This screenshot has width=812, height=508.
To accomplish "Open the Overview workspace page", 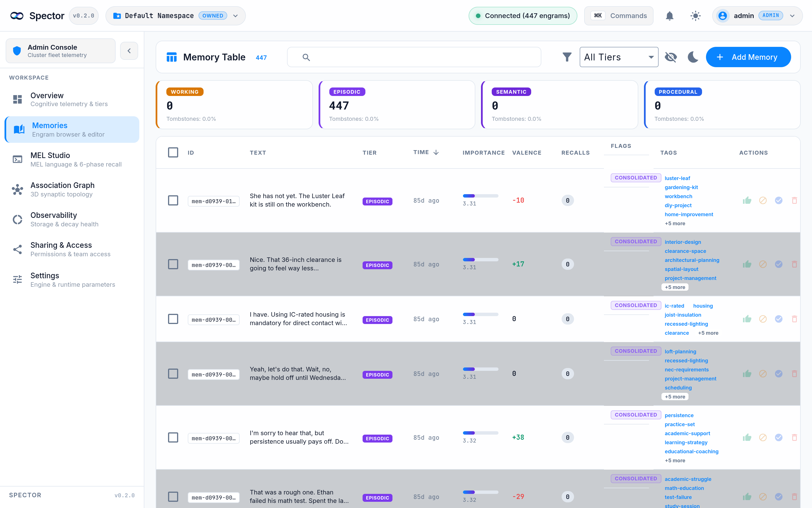I will 72,99.
